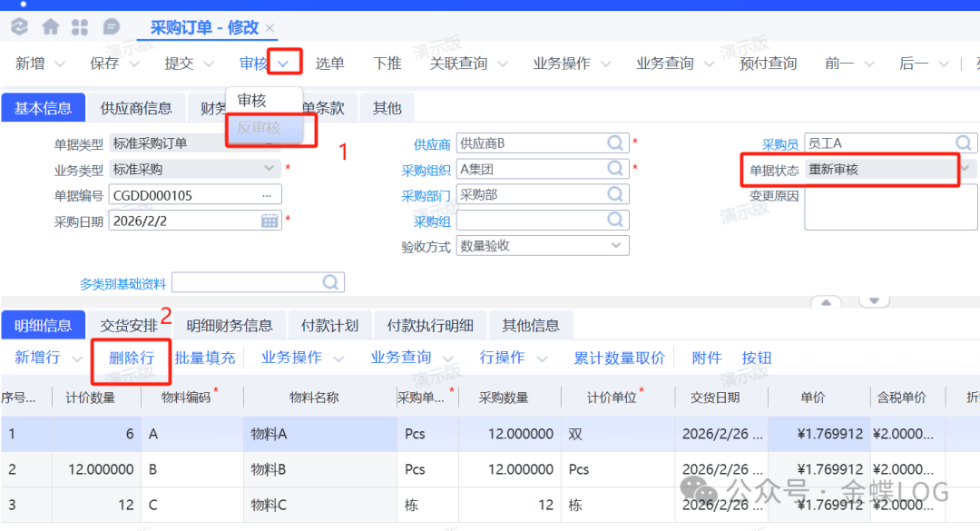Open the 业务类型 dropdown
The image size is (980, 531).
[x=269, y=169]
